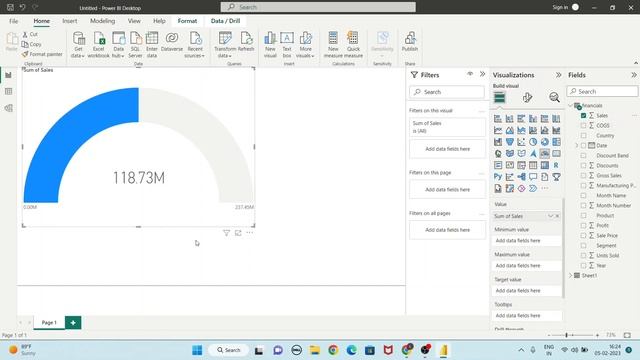640x360 pixels.
Task: Collapse the Filters pane
Action: 482,74
